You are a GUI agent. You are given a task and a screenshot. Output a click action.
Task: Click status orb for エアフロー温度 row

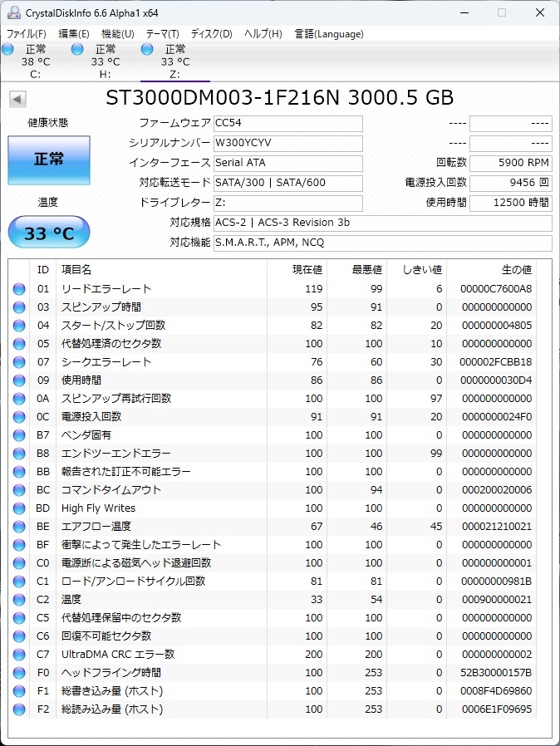click(x=19, y=526)
